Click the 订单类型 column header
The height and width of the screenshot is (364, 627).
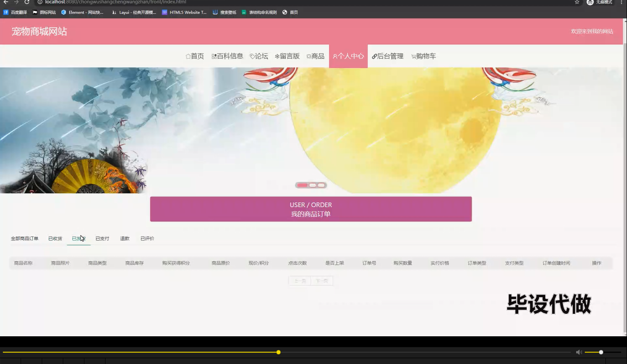click(x=477, y=263)
